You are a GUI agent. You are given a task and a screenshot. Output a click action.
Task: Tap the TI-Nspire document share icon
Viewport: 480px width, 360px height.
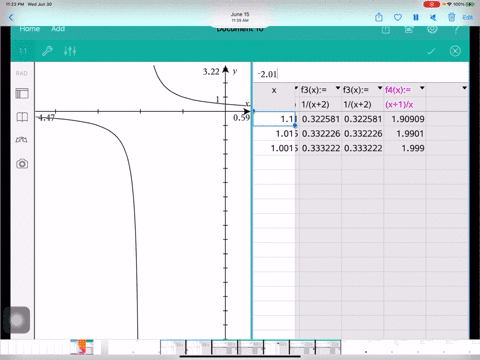(386, 30)
